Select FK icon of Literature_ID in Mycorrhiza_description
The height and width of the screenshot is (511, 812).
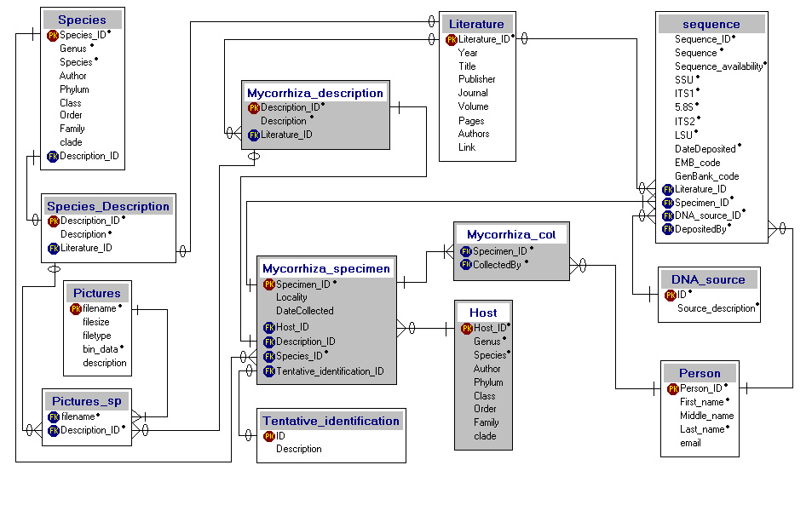(253, 135)
